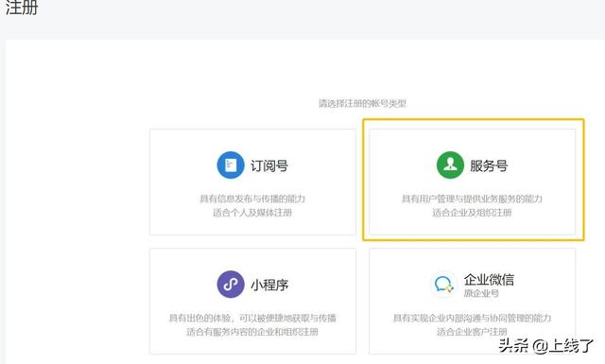Select the 企业微信 account type title
The image size is (605, 364).
489,280
